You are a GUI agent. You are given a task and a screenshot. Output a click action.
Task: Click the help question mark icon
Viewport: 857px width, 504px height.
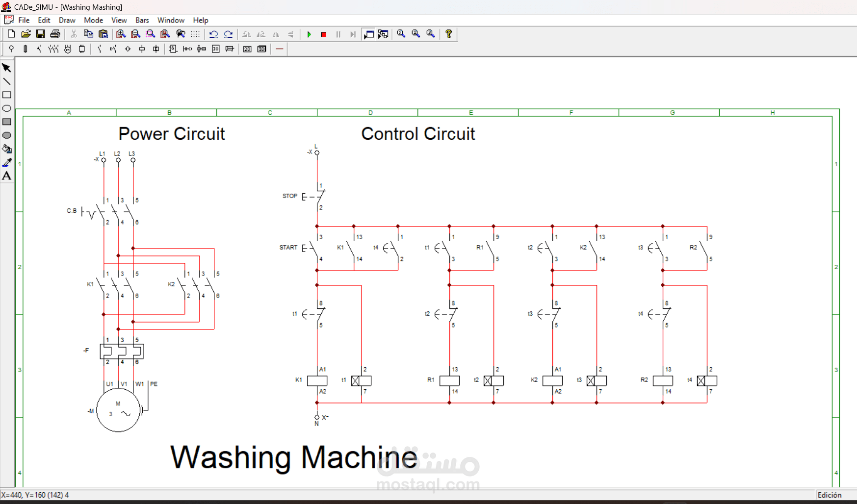click(x=448, y=34)
